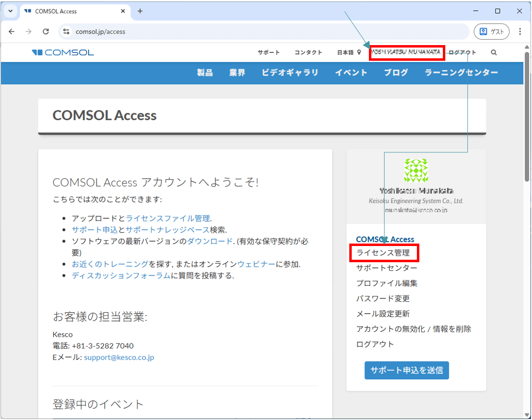Click the COMSOL logo in header
The height and width of the screenshot is (420, 532).
(x=63, y=52)
